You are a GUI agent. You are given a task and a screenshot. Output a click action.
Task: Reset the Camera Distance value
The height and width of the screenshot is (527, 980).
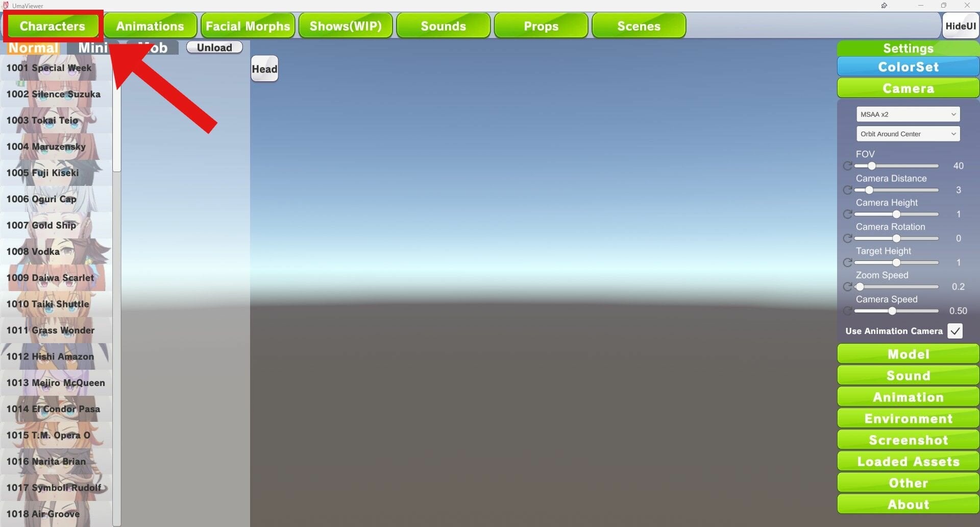point(847,190)
